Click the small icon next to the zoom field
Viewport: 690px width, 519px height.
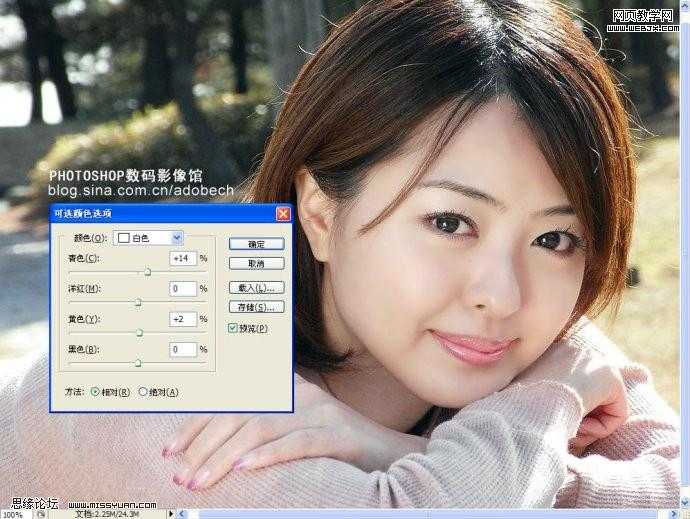40,514
